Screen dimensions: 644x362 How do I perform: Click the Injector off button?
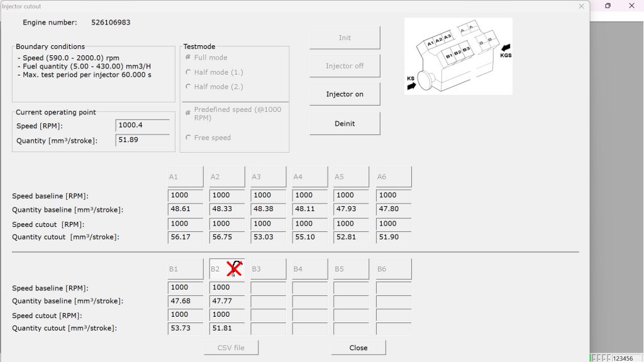pyautogui.click(x=345, y=65)
